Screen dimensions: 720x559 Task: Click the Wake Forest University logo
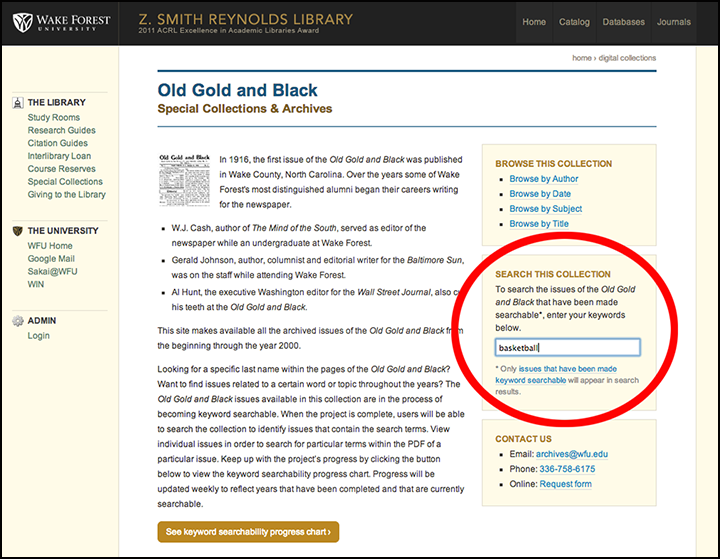(x=61, y=22)
